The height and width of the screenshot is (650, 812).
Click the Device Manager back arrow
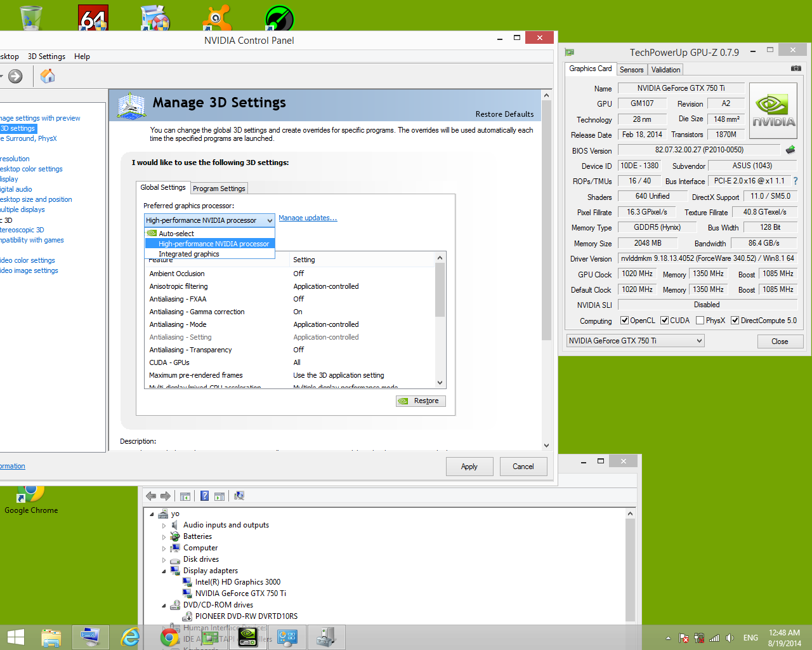pyautogui.click(x=151, y=496)
